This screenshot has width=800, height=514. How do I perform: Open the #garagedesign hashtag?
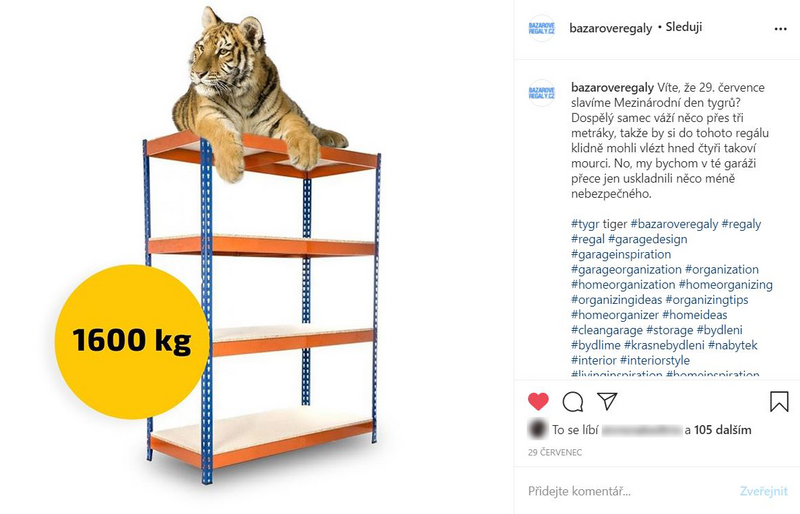[647, 239]
